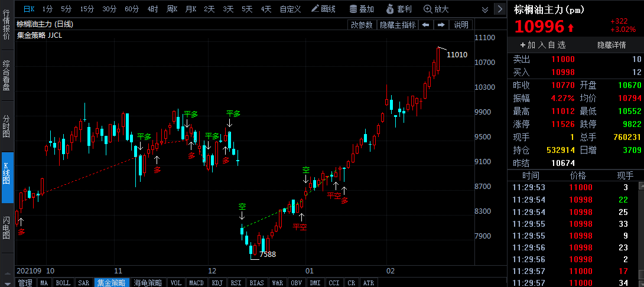Select the ATR indicator tab

tap(369, 282)
